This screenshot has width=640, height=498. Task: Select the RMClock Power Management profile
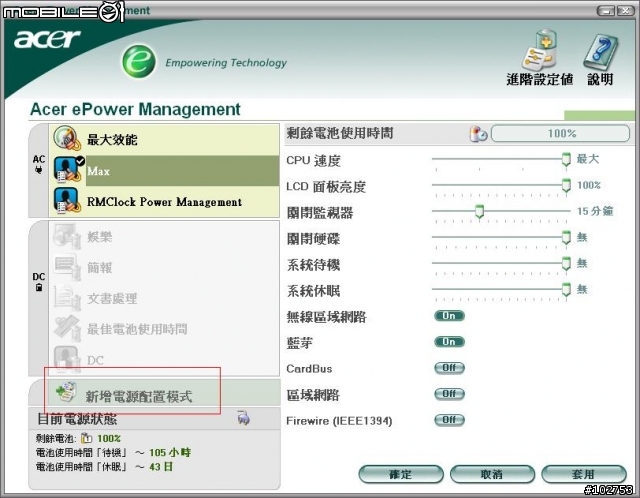pos(164,202)
